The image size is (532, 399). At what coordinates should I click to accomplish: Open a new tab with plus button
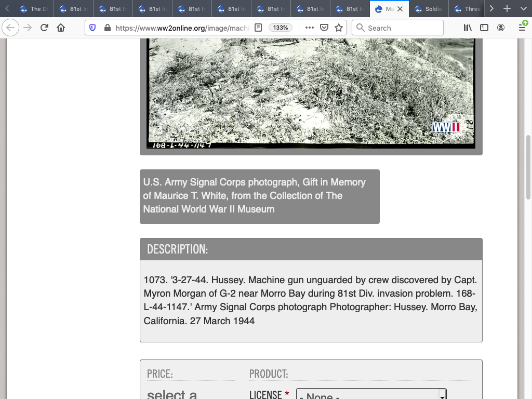pos(507,9)
